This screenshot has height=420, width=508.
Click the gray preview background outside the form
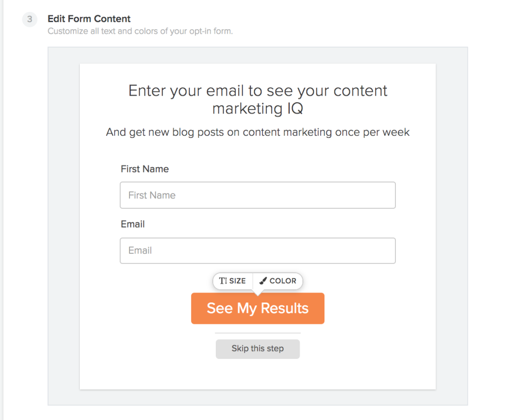[x=63, y=227]
